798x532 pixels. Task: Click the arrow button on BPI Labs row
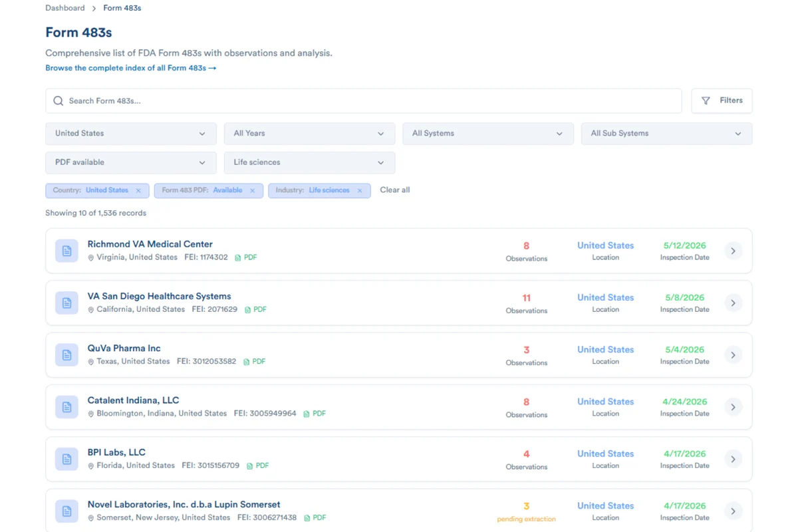tap(733, 459)
